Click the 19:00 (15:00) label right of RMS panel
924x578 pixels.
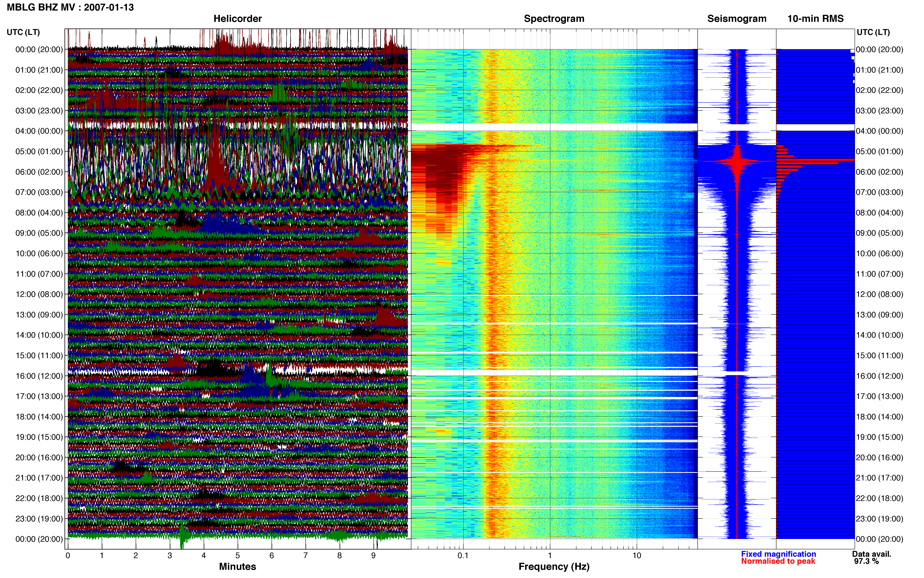(x=880, y=437)
